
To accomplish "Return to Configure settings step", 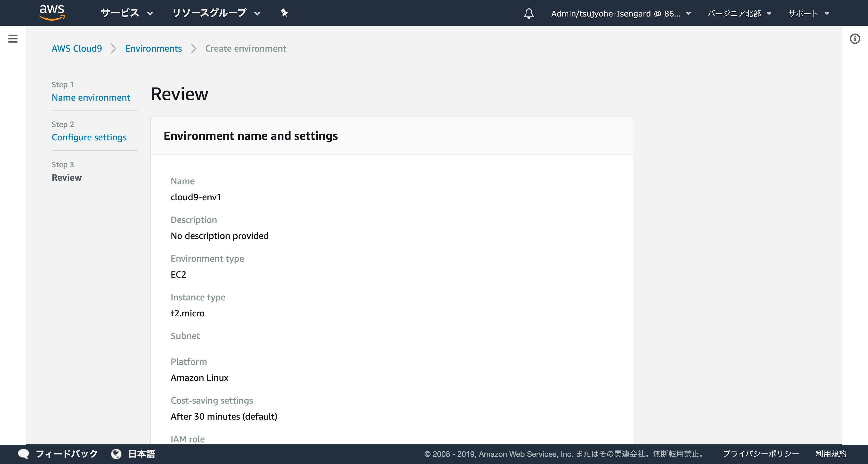I will (x=89, y=137).
